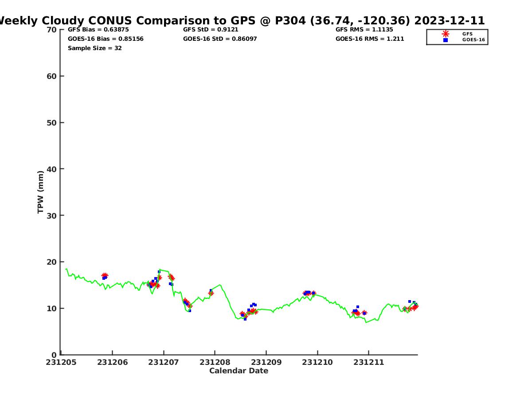The image size is (532, 399).
Task: Click the x-axis date label 231211
Action: pos(369,362)
